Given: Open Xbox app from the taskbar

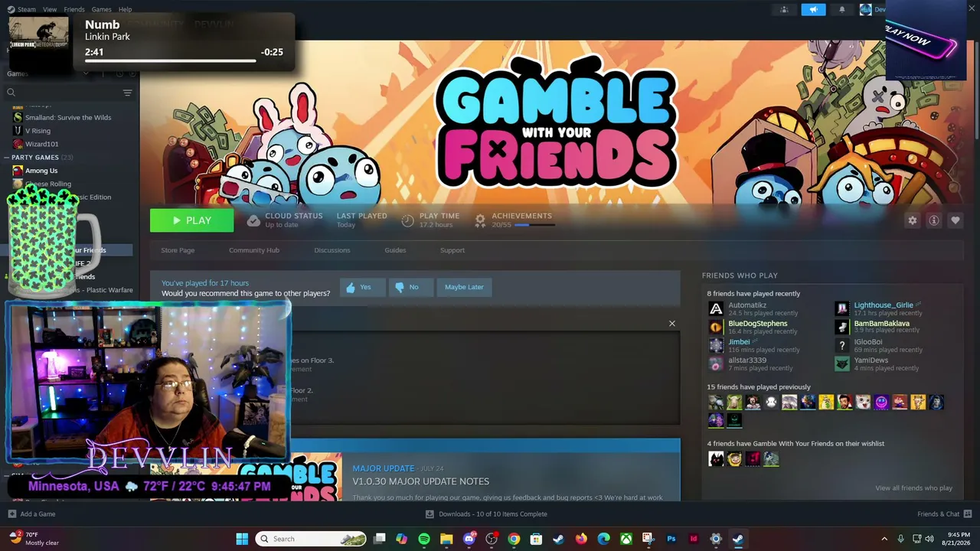Looking at the screenshot, I should coord(626,539).
